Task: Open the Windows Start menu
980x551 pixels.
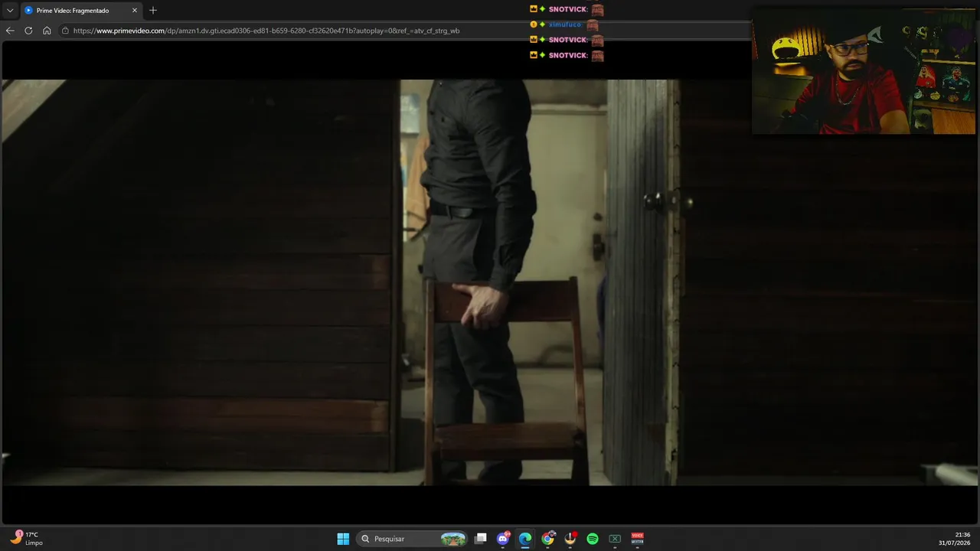Action: (x=343, y=539)
